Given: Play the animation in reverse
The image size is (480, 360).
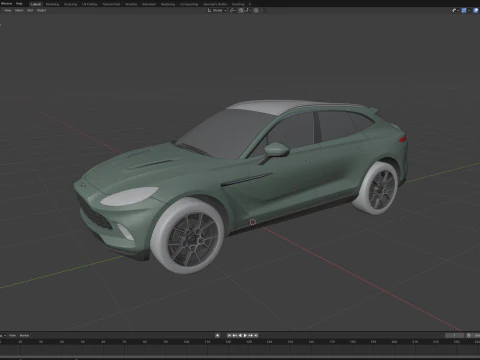Looking at the screenshot, I should 240,335.
